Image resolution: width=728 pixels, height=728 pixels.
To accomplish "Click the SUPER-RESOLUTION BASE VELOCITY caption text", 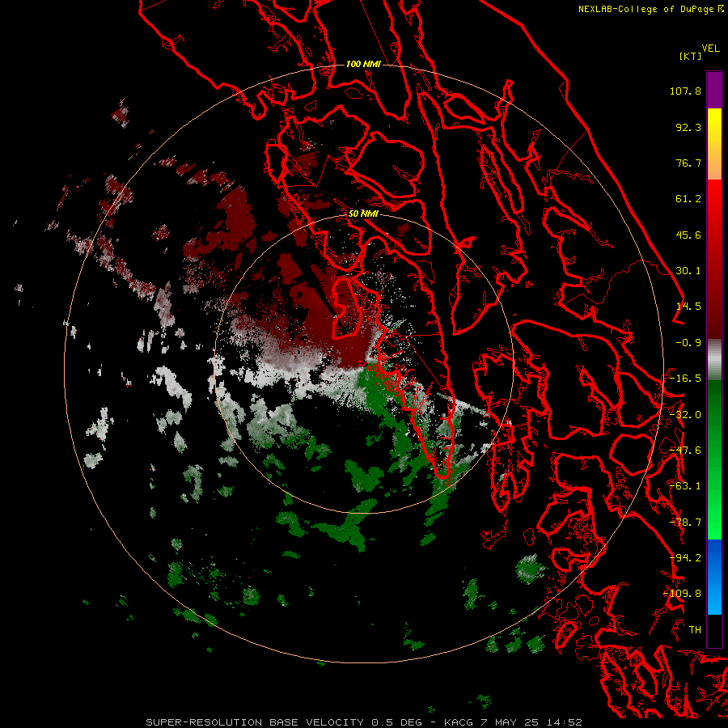I will (x=255, y=722).
